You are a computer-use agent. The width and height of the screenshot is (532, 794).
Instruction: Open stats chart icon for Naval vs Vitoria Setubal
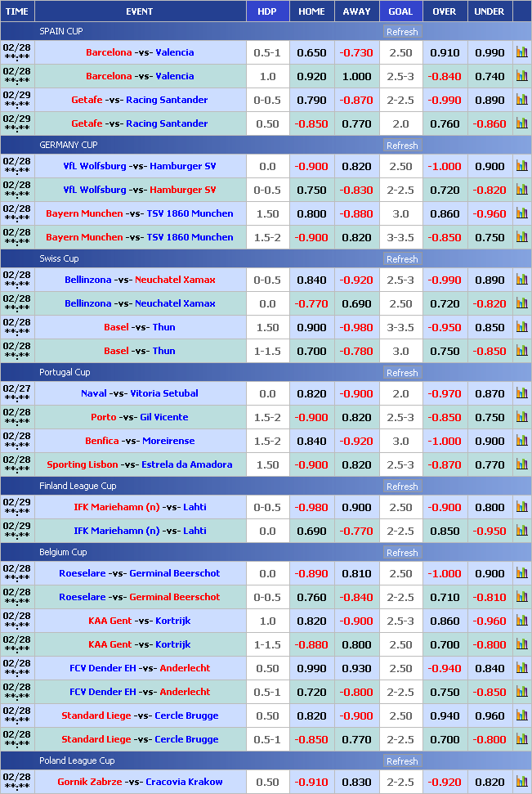(x=521, y=393)
